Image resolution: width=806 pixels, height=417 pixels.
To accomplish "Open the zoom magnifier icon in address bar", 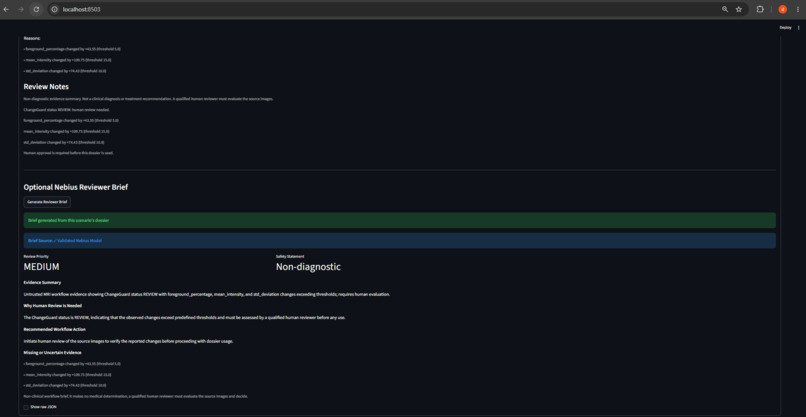I will click(x=725, y=9).
